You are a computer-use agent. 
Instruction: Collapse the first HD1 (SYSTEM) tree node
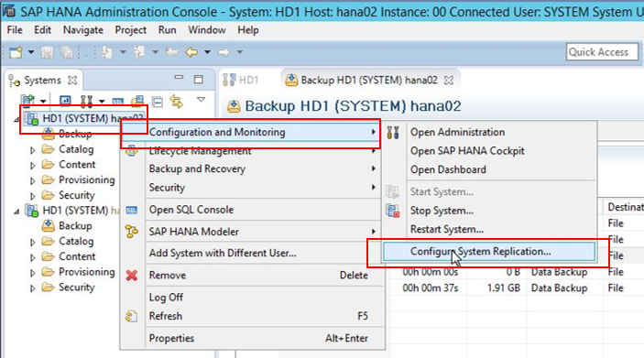click(x=16, y=119)
